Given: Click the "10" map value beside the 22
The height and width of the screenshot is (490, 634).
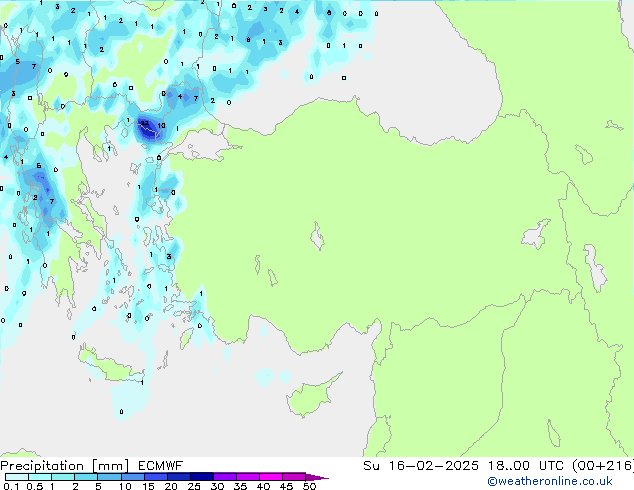Looking at the screenshot, I should (161, 126).
